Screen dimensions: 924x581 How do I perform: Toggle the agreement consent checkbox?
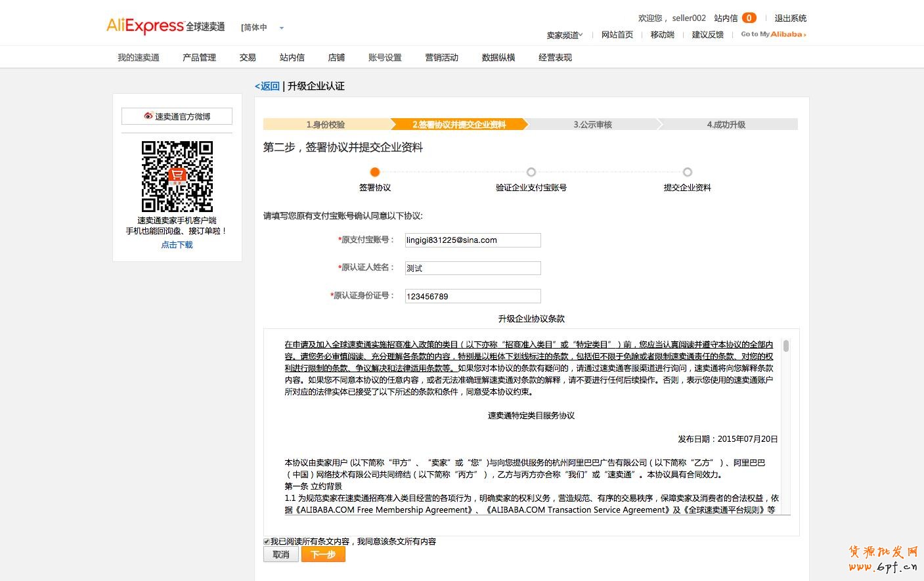tap(267, 542)
